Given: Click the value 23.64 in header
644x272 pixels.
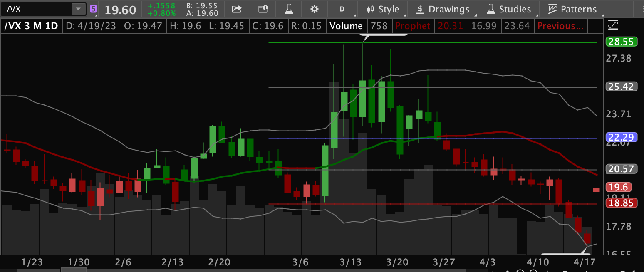Looking at the screenshot, I should (x=517, y=26).
